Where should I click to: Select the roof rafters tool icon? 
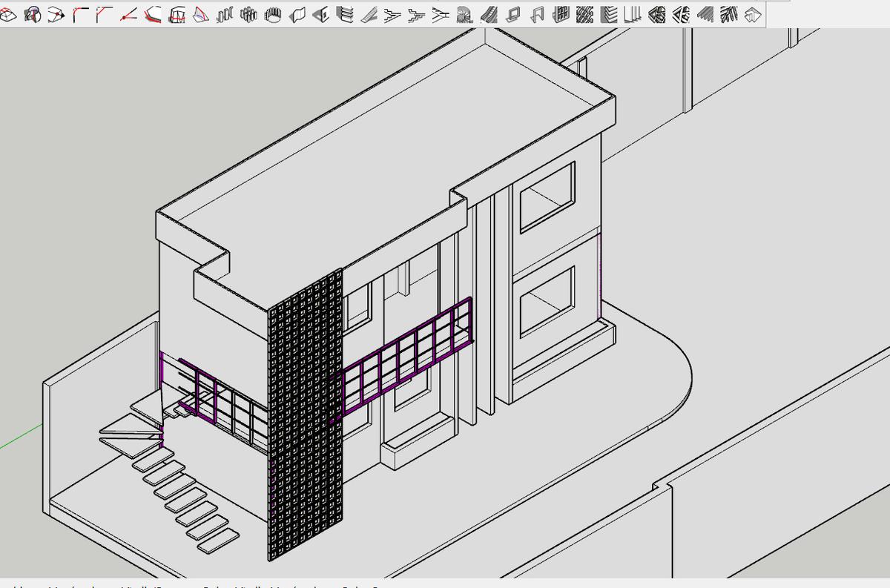click(728, 14)
